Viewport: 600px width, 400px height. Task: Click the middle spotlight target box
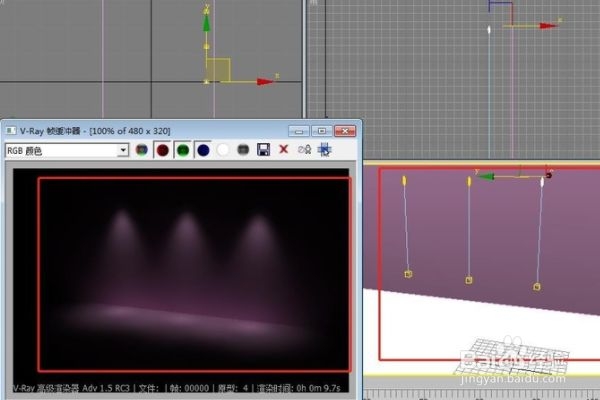click(x=469, y=281)
